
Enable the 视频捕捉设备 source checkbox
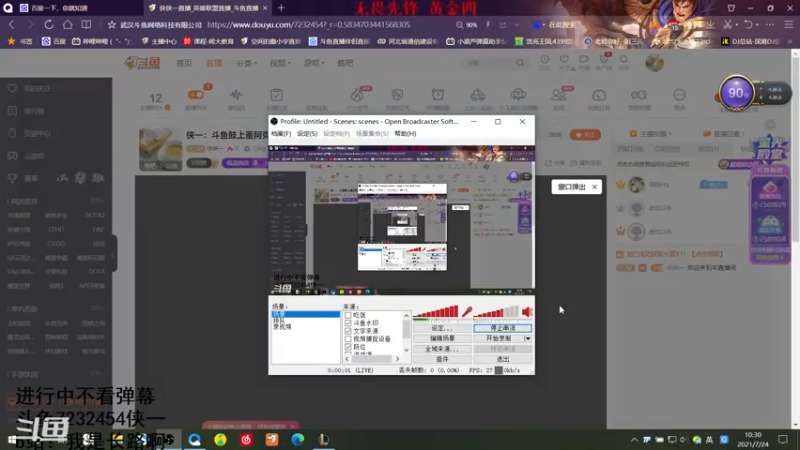348,339
